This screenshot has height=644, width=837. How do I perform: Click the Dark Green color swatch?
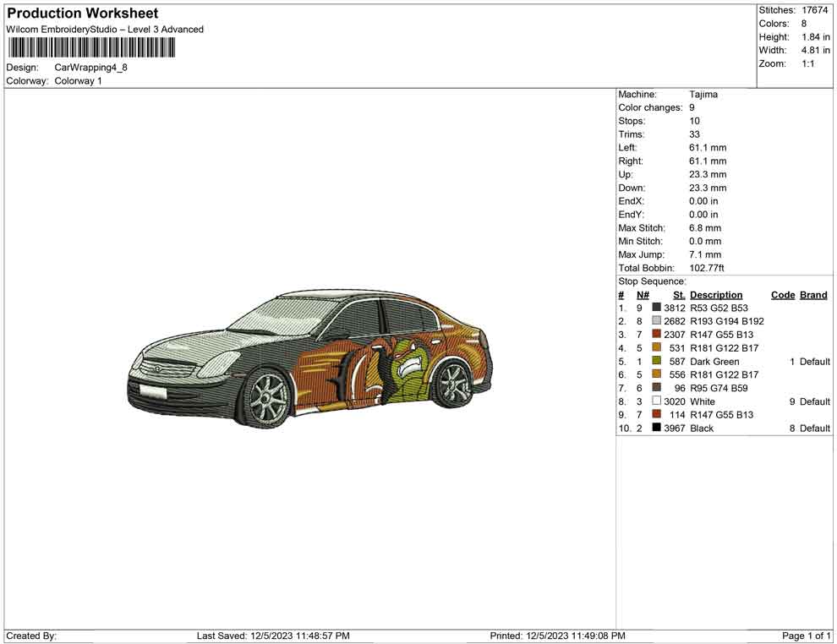coord(657,362)
